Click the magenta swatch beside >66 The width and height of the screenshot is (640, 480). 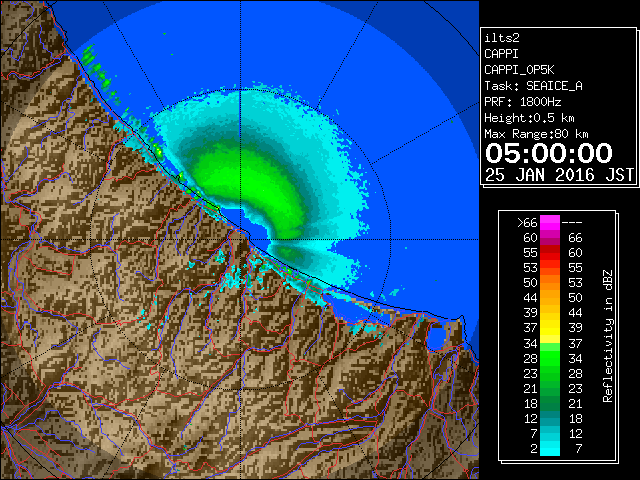click(550, 222)
